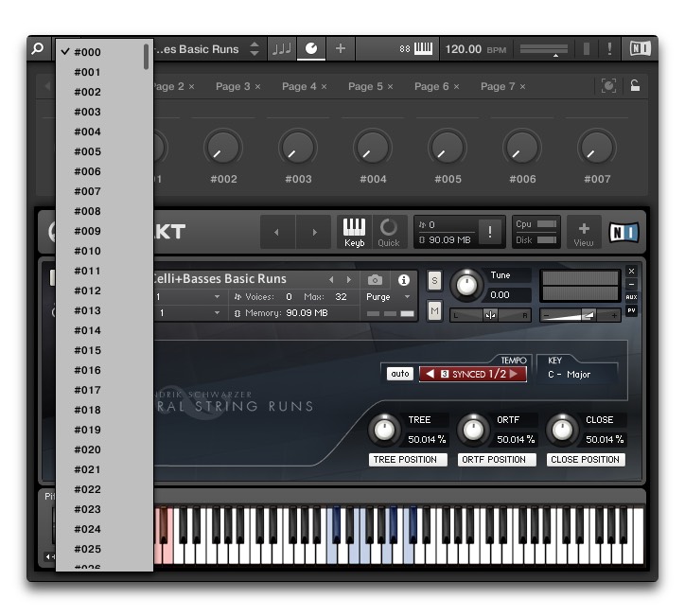Select the note-values icon in header

[x=282, y=48]
